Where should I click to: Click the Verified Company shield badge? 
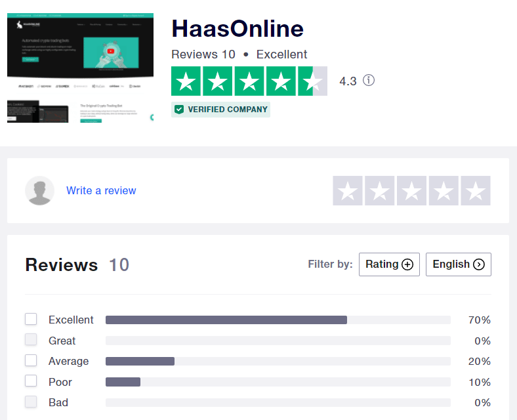[220, 110]
